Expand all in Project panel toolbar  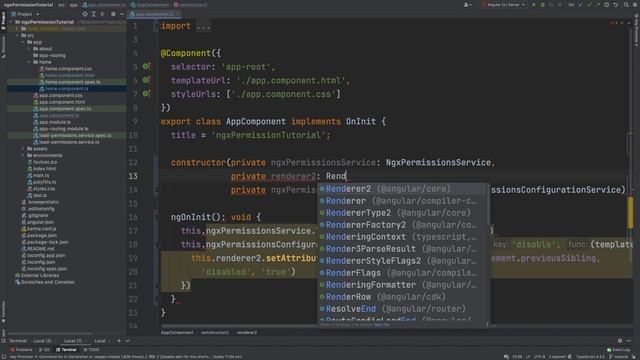point(93,14)
